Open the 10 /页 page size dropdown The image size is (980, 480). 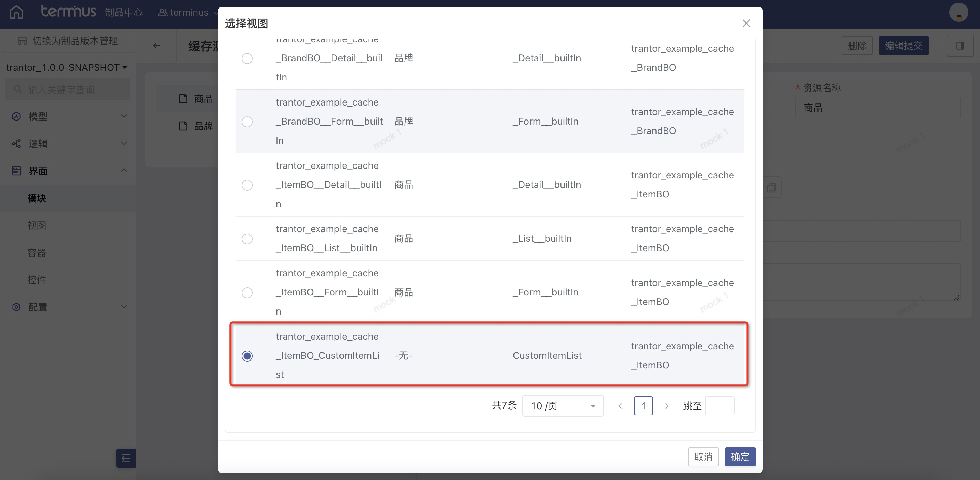[563, 406]
